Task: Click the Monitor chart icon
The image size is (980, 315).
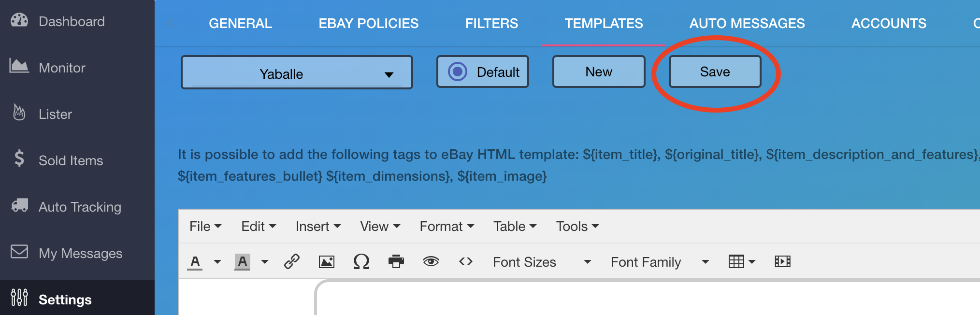Action: pyautogui.click(x=19, y=66)
